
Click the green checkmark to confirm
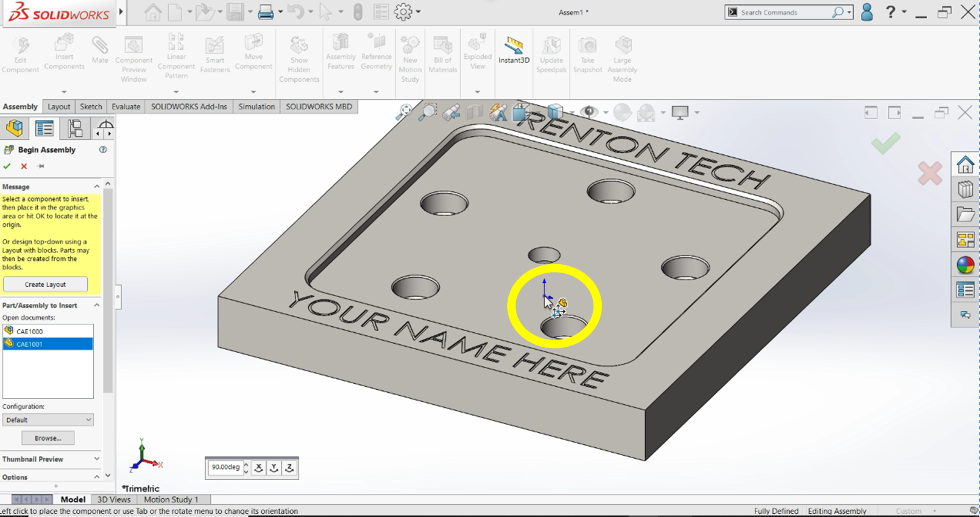[x=7, y=166]
